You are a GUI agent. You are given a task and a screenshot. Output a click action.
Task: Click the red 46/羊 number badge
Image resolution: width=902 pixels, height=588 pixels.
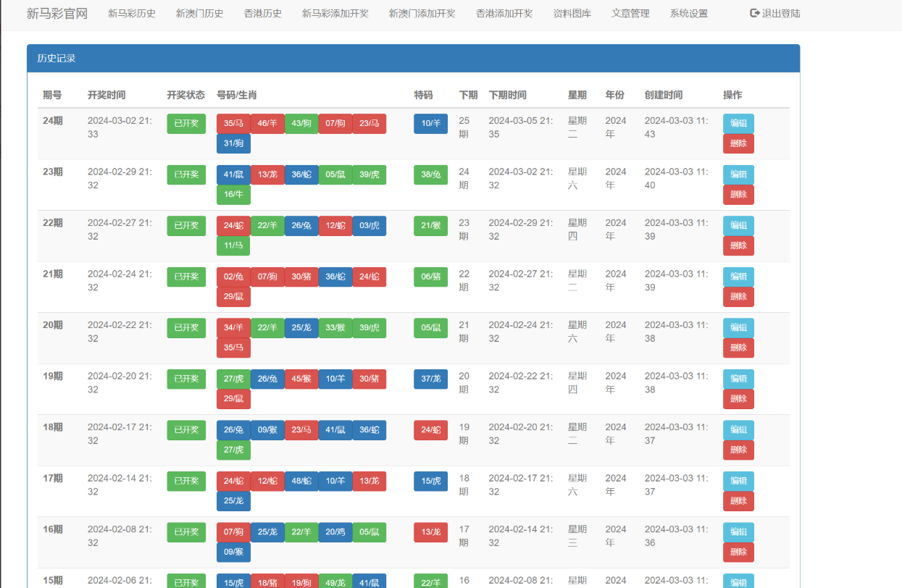(x=267, y=124)
